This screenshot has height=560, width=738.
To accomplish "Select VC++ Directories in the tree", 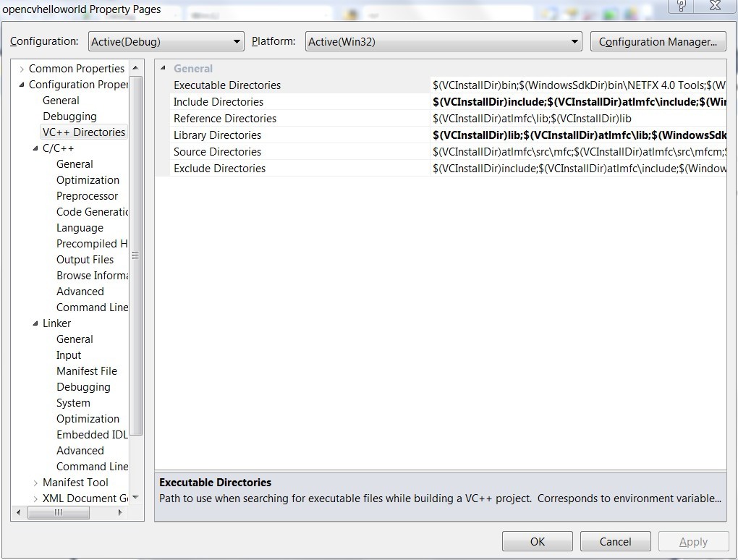I will point(83,132).
